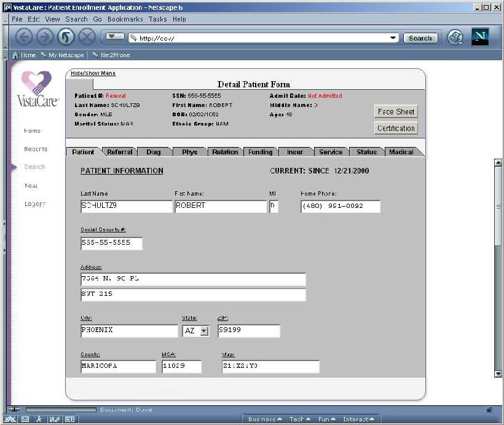Click the Print icon in the toolbar
504x425 pixels.
click(x=455, y=37)
